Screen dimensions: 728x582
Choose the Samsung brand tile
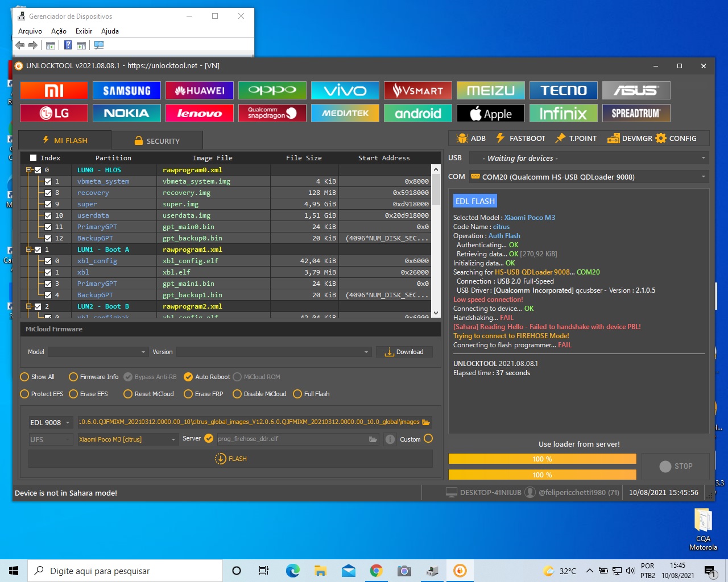pos(127,90)
